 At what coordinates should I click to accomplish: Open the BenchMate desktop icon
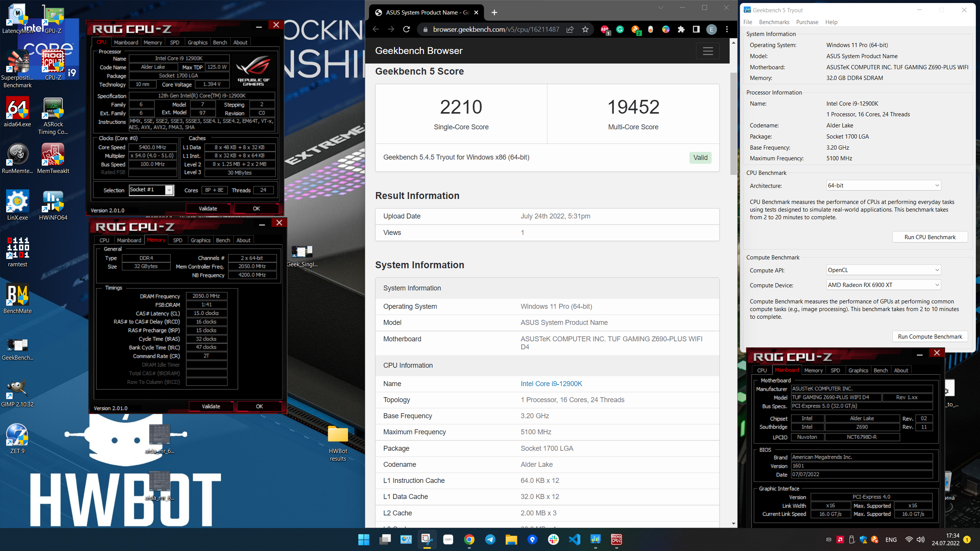click(x=18, y=299)
